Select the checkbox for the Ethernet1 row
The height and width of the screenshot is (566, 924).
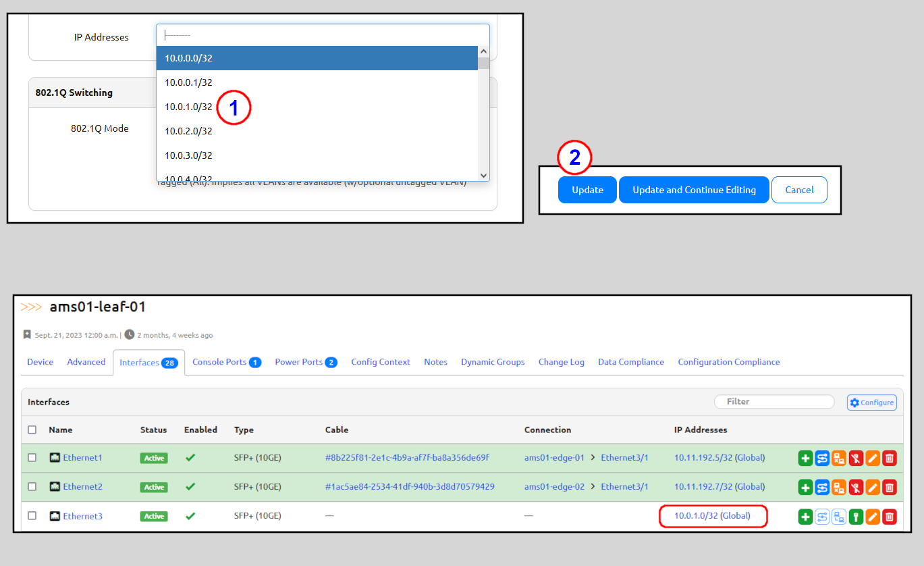pyautogui.click(x=32, y=457)
